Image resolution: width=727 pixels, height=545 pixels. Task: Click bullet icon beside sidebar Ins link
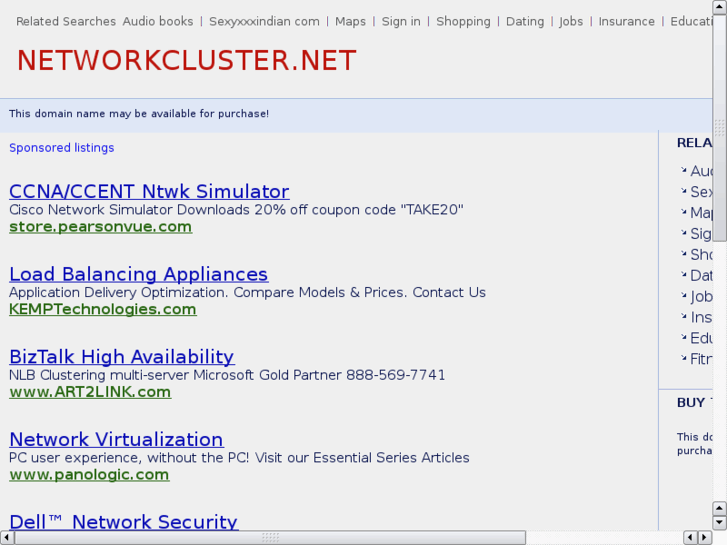683,316
